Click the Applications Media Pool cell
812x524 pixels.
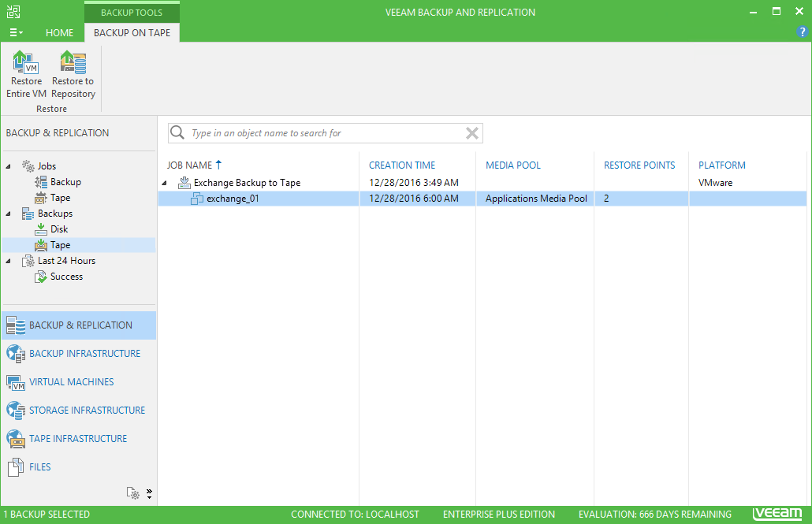click(536, 199)
